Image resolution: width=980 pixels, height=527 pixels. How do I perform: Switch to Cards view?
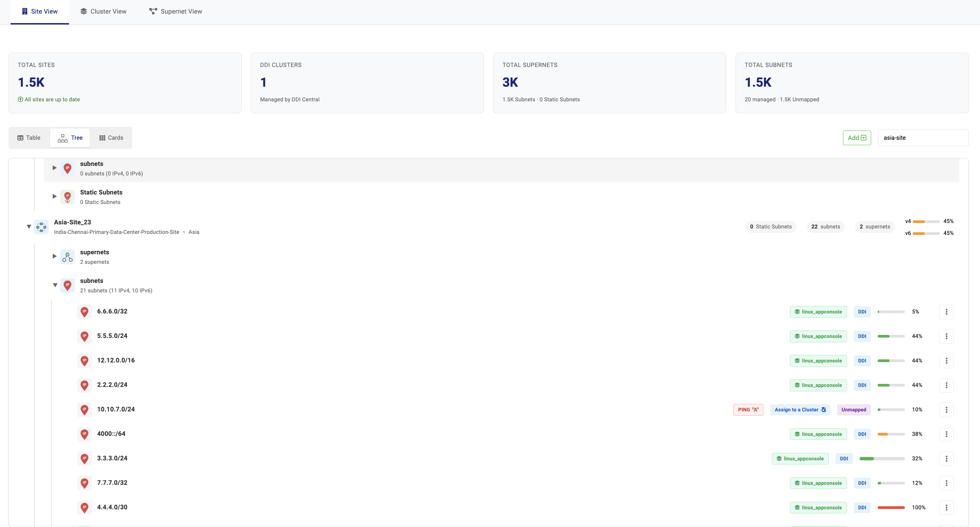(110, 138)
